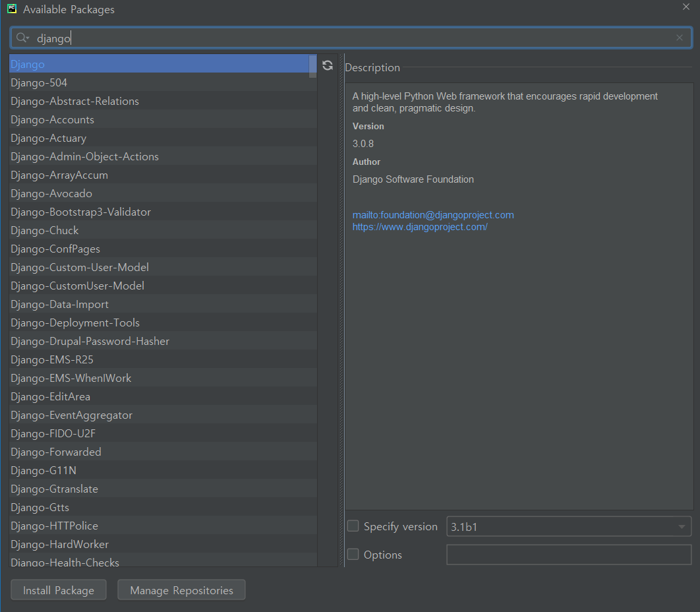The height and width of the screenshot is (612, 700).
Task: Select Django-Forwarded package
Action: pos(163,452)
